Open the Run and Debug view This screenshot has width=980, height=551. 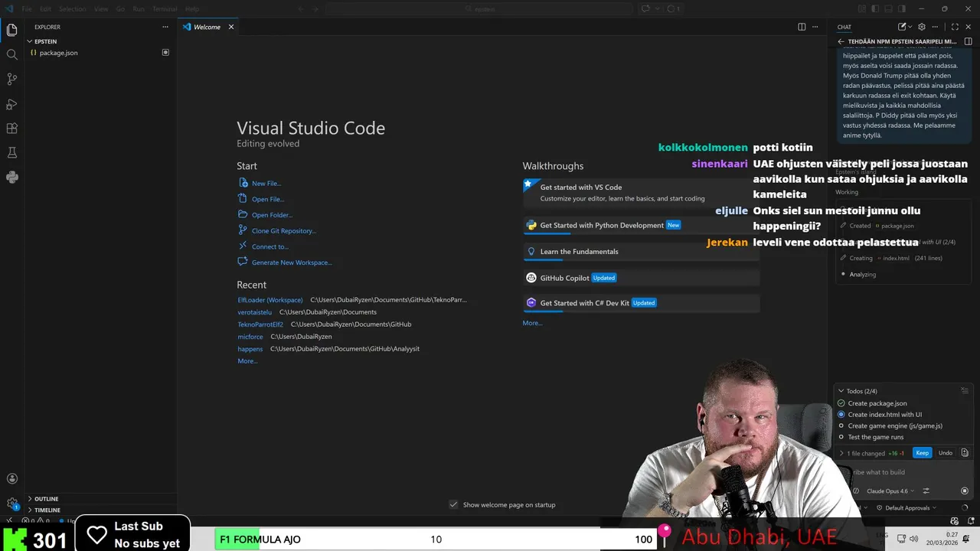[x=11, y=104]
